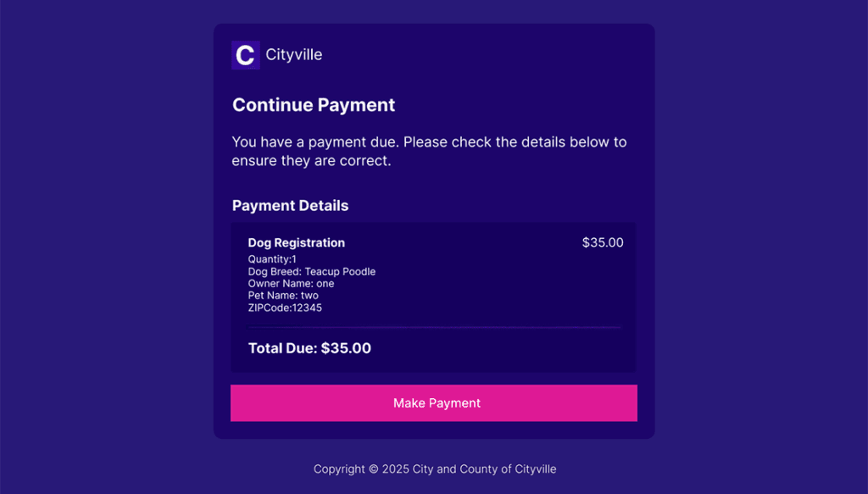Click the copyright footer text
Viewport: 868px width, 494px height.
click(435, 469)
